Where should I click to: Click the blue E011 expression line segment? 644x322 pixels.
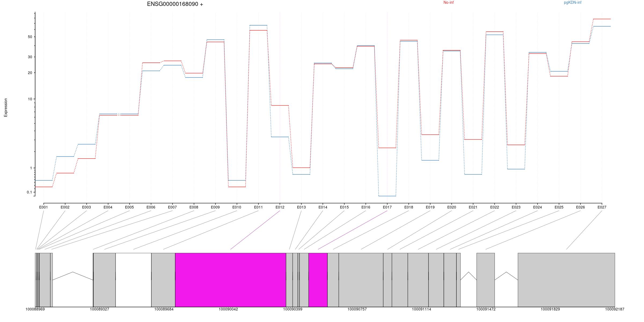258,25
